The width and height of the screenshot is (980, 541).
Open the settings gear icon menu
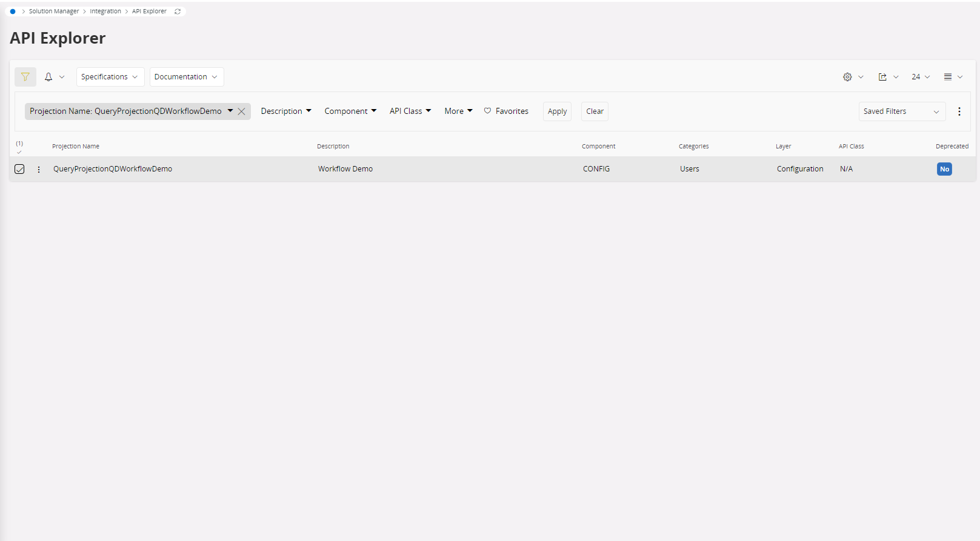(x=847, y=77)
